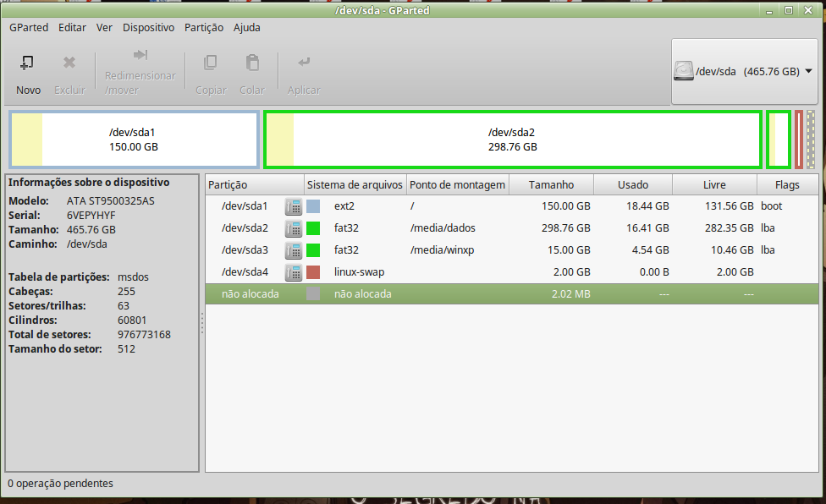Screen dimensions: 826x504
Task: Click the cylinders value 60801
Action: 132,320
